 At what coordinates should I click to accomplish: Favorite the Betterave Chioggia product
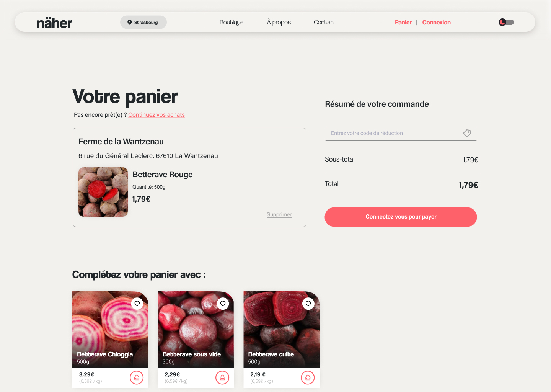[x=137, y=304]
